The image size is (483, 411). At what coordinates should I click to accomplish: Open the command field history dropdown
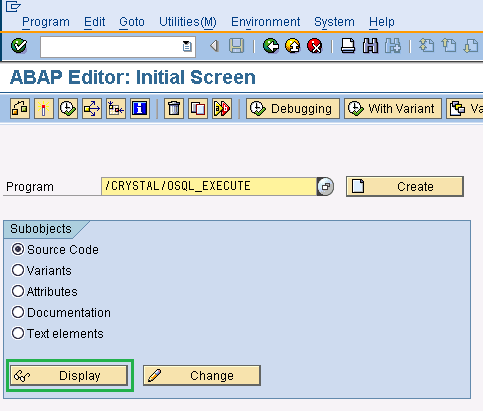tap(187, 46)
